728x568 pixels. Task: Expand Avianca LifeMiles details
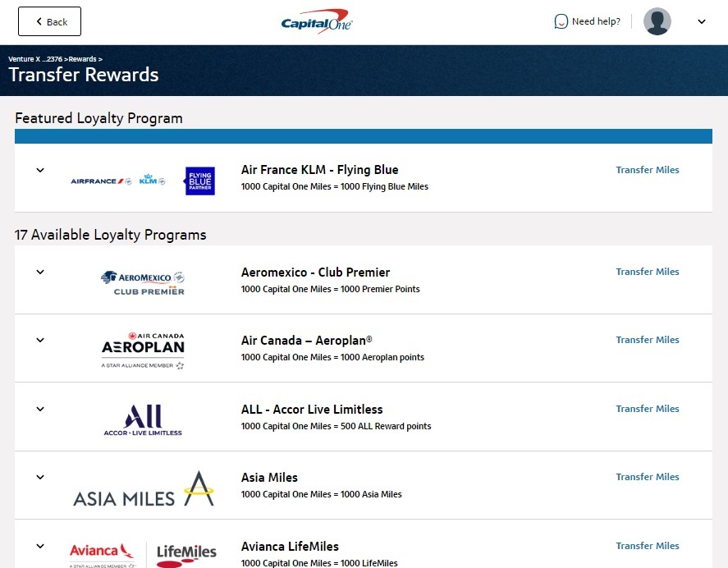pyautogui.click(x=40, y=546)
